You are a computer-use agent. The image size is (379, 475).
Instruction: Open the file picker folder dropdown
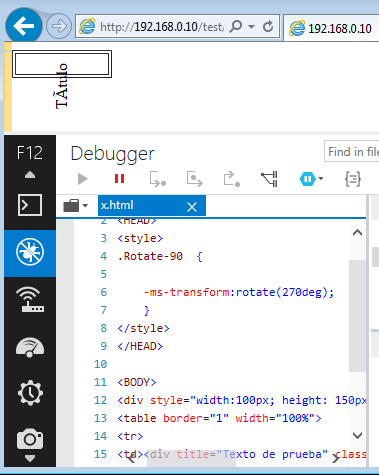[x=75, y=205]
